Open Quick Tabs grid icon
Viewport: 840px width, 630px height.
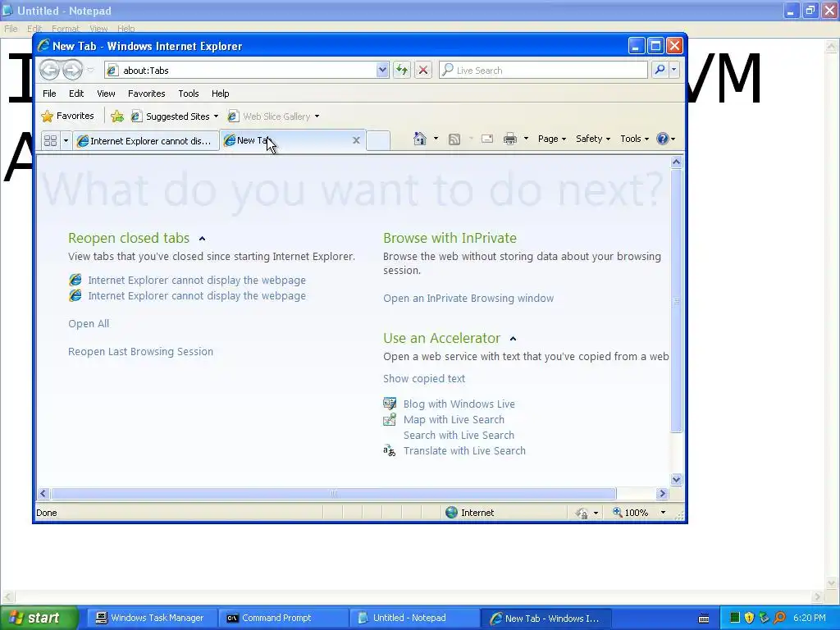tap(50, 140)
